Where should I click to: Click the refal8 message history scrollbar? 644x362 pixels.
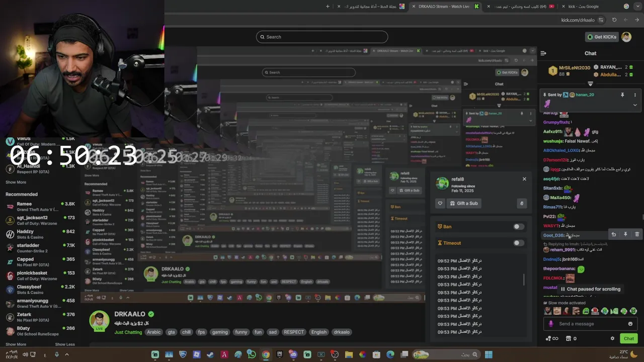pos(524,280)
